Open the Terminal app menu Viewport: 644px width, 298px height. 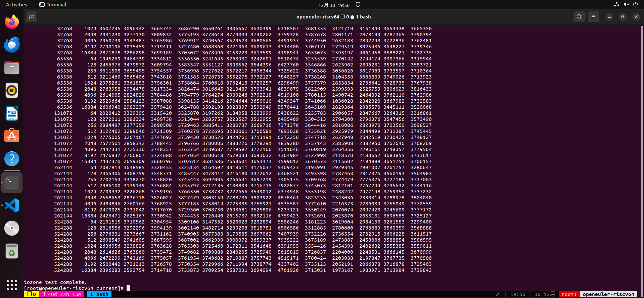click(x=53, y=5)
